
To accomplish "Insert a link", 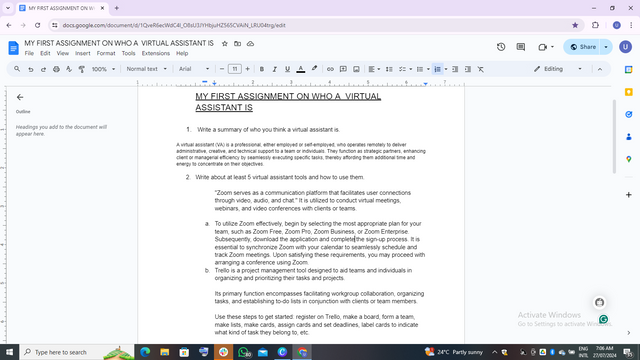I will [x=330, y=69].
